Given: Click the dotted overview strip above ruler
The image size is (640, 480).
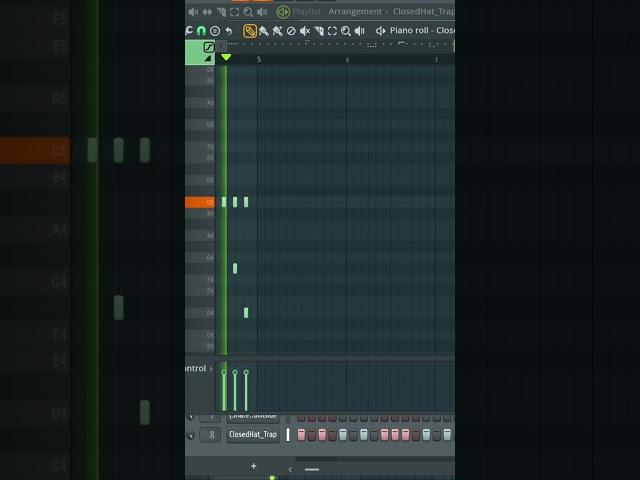Looking at the screenshot, I should (x=340, y=44).
